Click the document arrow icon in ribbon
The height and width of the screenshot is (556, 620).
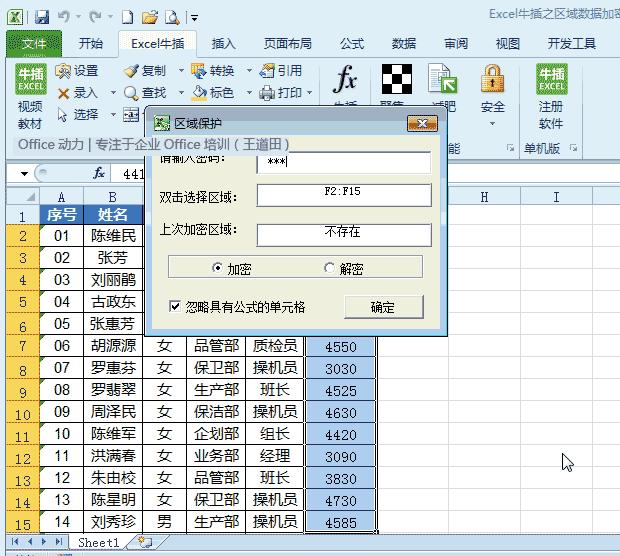(443, 79)
